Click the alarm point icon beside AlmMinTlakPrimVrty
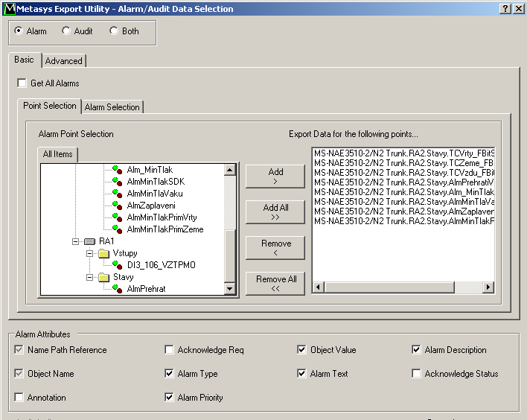The width and height of the screenshot is (527, 420). 118,217
